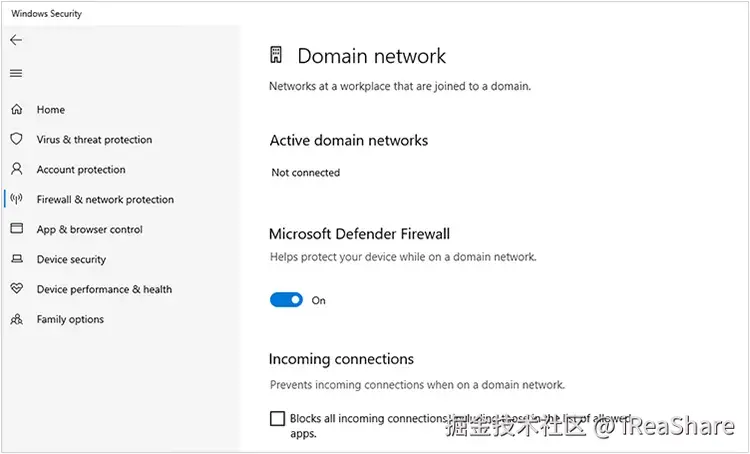Click the Home house icon

[16, 110]
